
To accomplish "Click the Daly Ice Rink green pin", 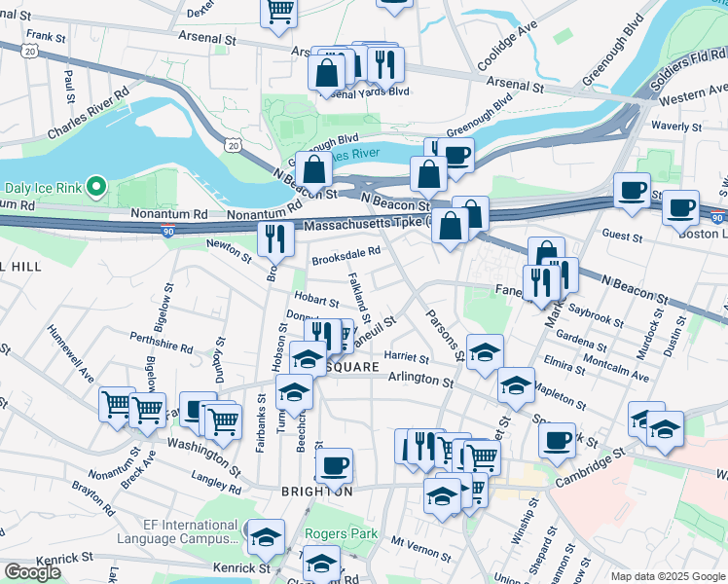I will click(x=96, y=188).
